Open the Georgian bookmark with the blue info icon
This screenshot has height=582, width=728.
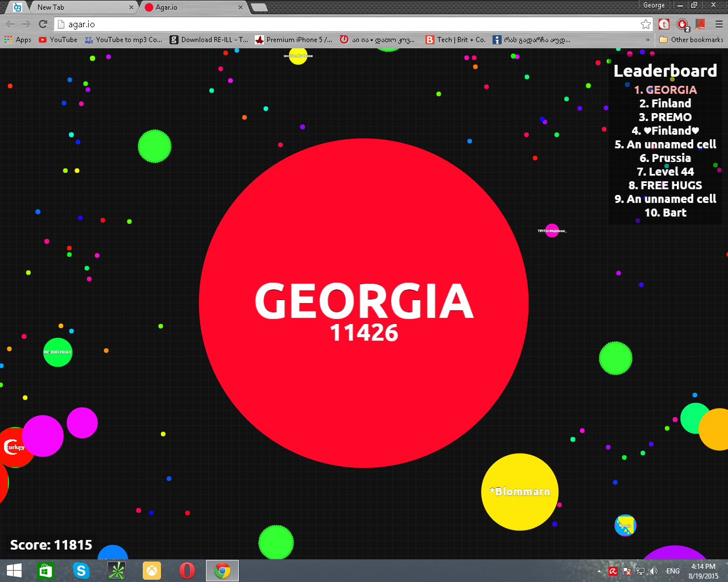point(532,40)
